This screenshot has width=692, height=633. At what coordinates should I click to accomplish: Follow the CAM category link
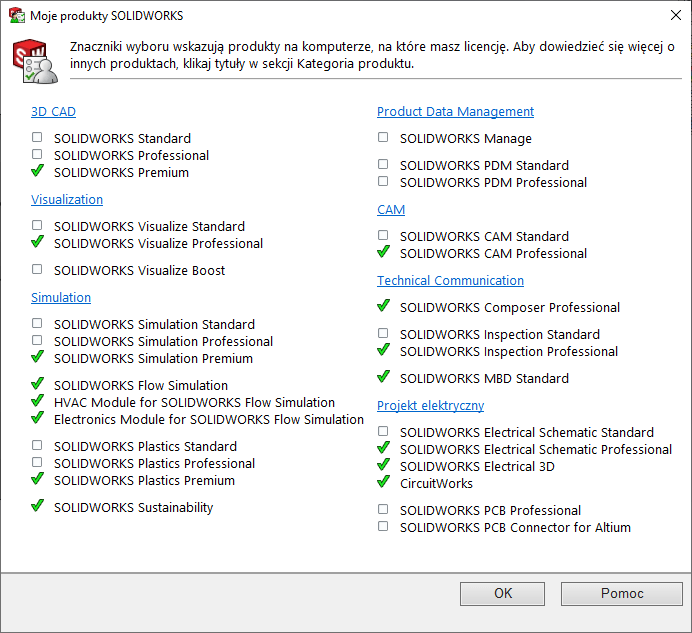pyautogui.click(x=391, y=210)
